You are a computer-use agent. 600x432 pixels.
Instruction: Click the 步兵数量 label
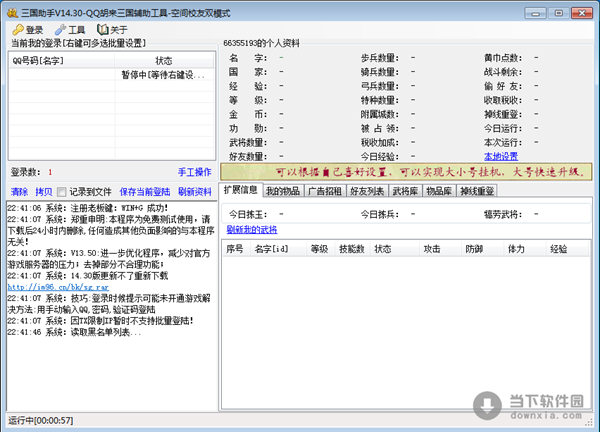380,58
